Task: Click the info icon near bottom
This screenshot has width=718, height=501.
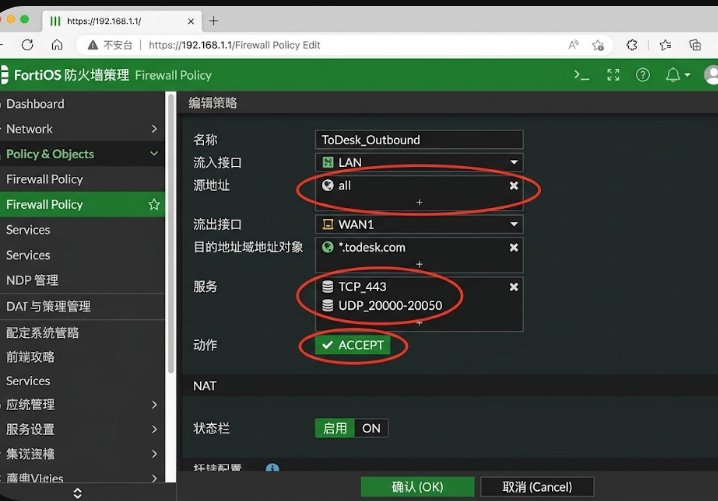Action: point(272,468)
